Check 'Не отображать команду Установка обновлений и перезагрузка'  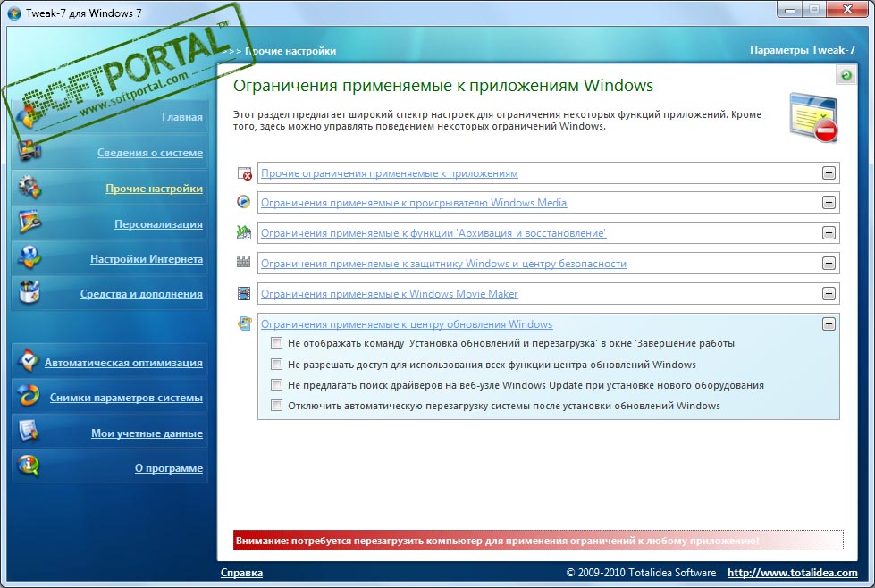(276, 343)
